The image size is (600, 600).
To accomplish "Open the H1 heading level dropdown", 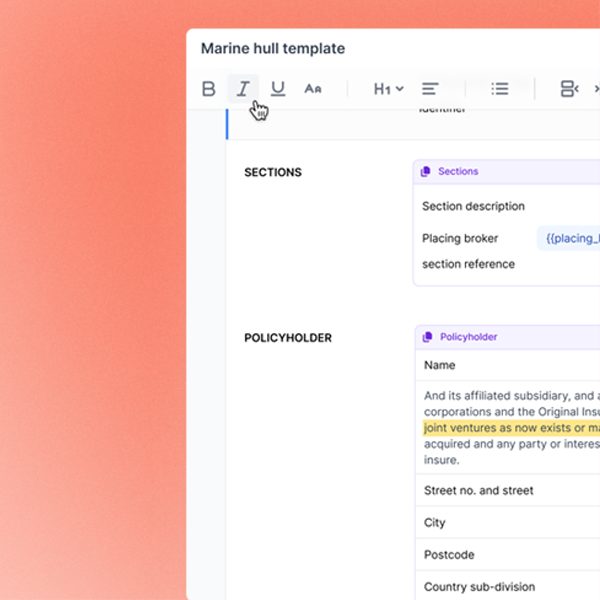I will pyautogui.click(x=388, y=89).
